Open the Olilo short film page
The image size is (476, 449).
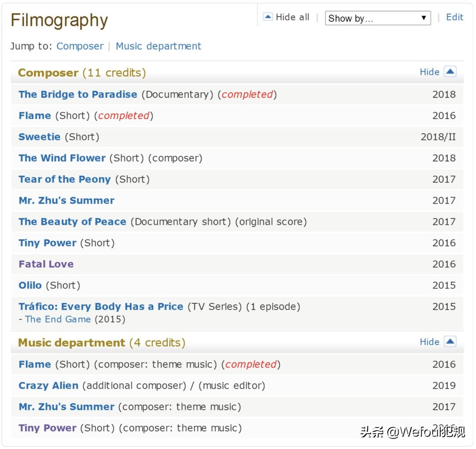pyautogui.click(x=30, y=285)
